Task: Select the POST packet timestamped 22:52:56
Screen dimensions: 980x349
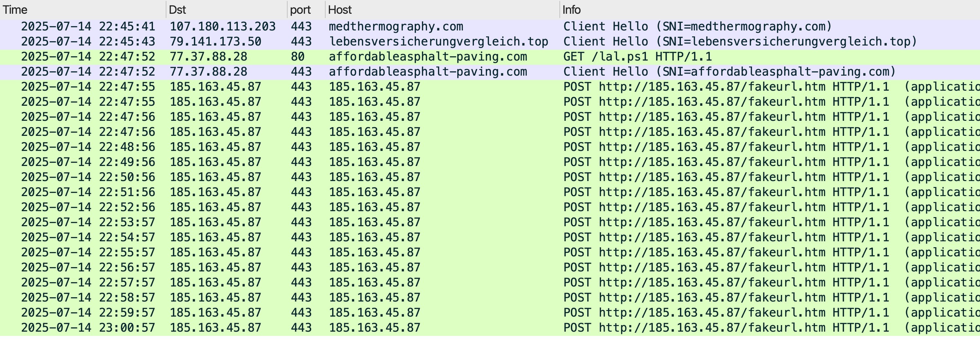Action: coord(490,208)
